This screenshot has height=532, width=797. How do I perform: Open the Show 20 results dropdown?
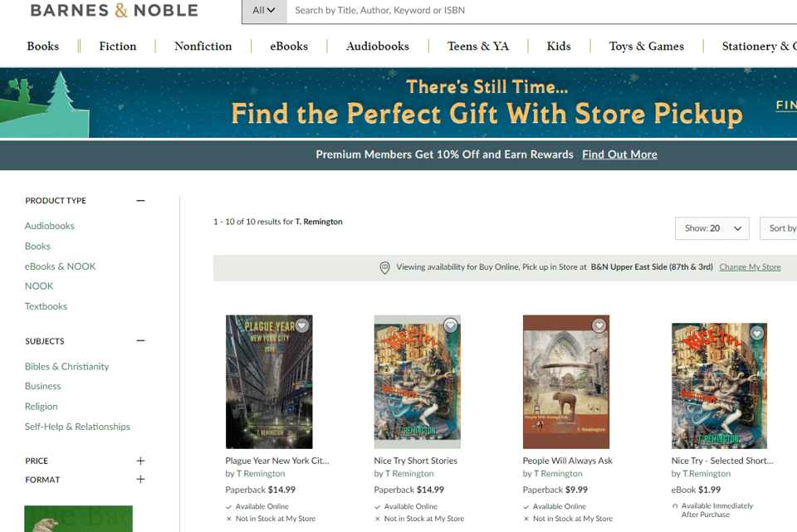712,228
